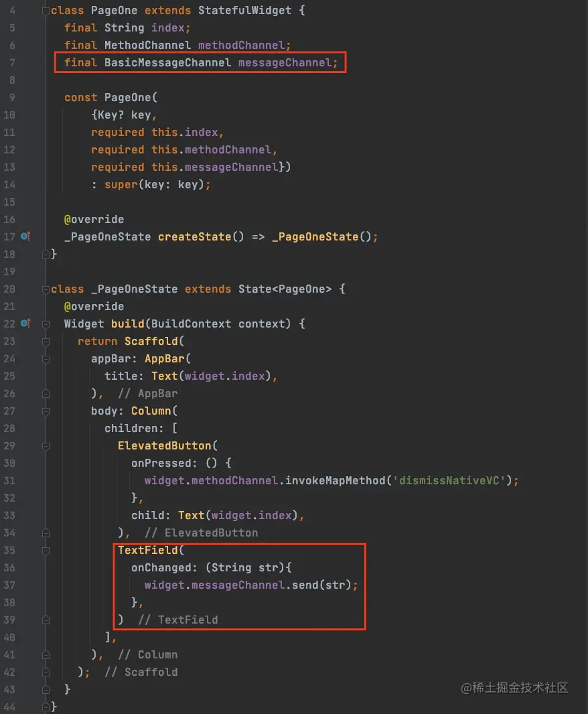Click this.methodChannel in the constructor
Screen dimensions: 588x714
coord(212,149)
